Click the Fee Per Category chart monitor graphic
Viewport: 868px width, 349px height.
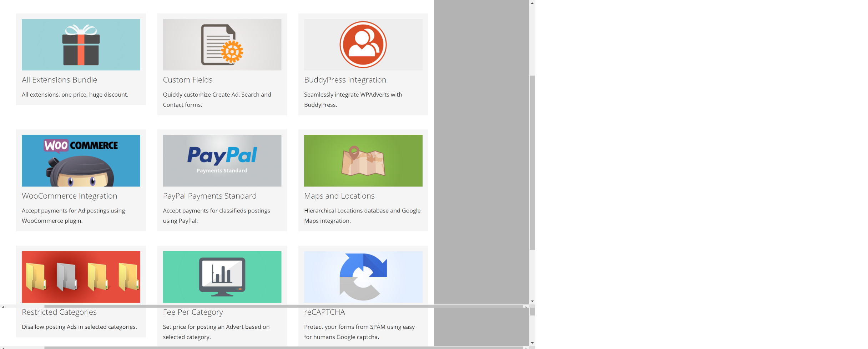[222, 277]
